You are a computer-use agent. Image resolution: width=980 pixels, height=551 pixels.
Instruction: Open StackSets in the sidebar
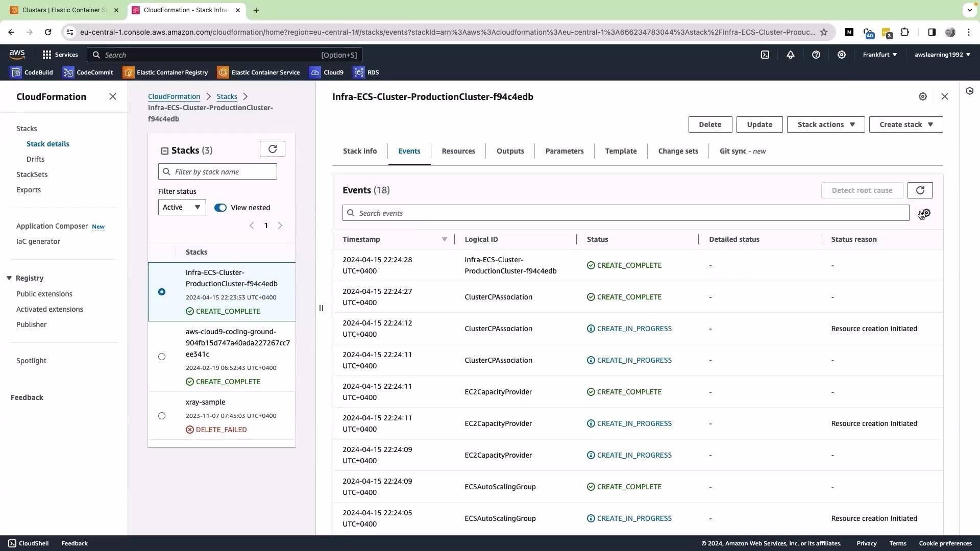coord(32,174)
